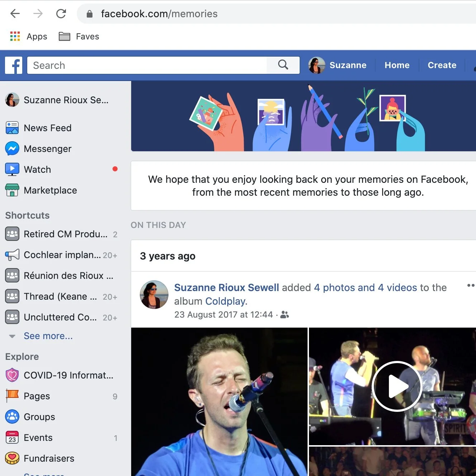
Task: Click the Retired CM Produ... count 2
Action: click(115, 234)
